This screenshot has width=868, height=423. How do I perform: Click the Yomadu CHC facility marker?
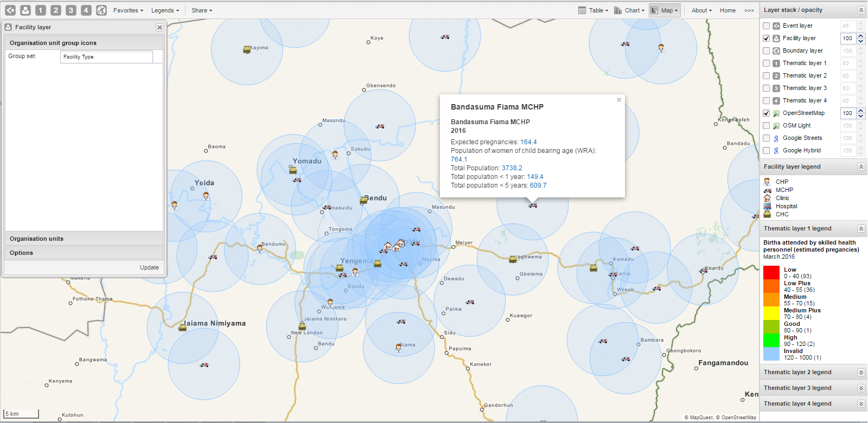(x=293, y=170)
